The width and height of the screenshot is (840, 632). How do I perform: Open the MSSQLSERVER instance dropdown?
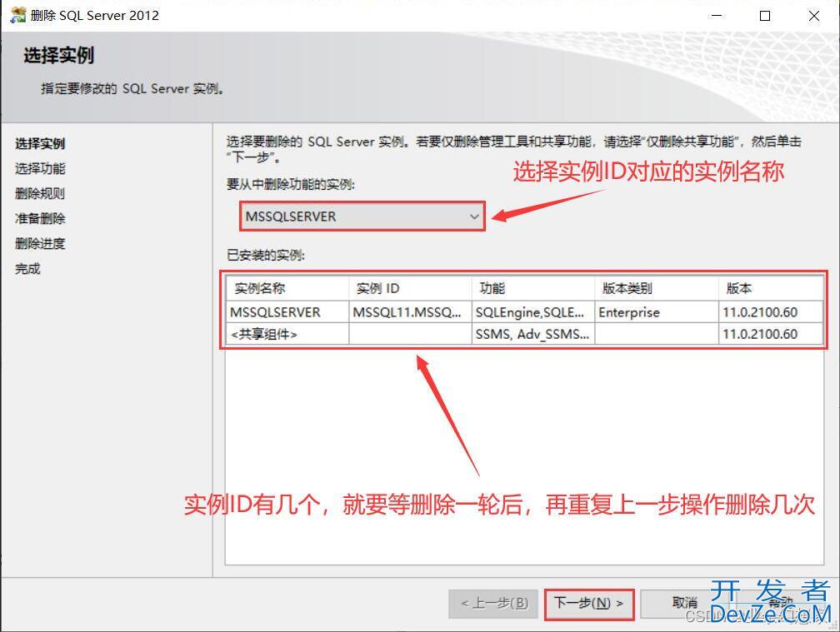(362, 216)
